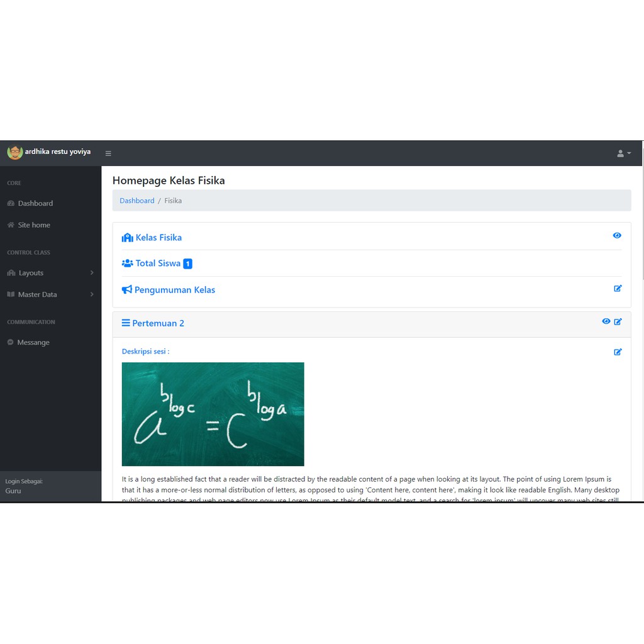Expand the Master Data sidebar menu

[x=50, y=294]
